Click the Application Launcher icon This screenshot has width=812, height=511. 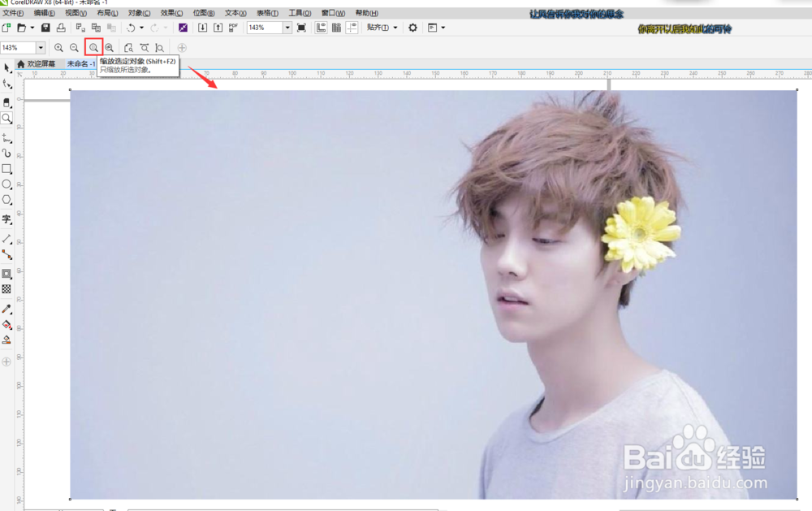[x=433, y=28]
